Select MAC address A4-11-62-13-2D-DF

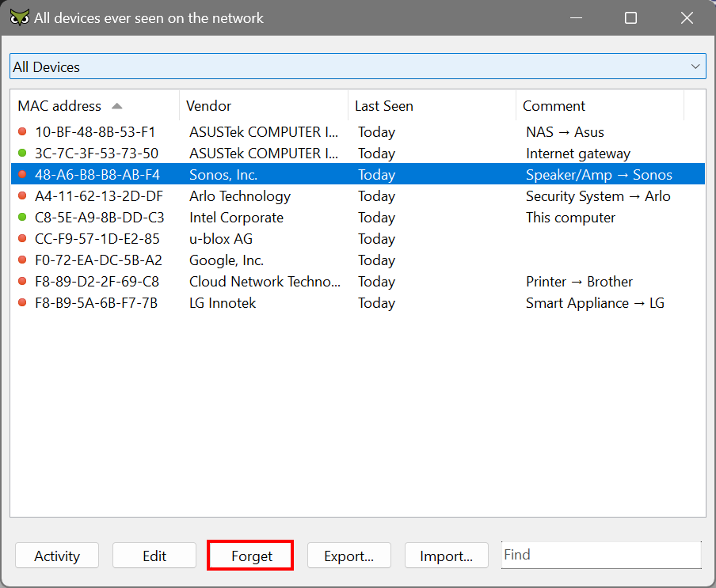99,196
